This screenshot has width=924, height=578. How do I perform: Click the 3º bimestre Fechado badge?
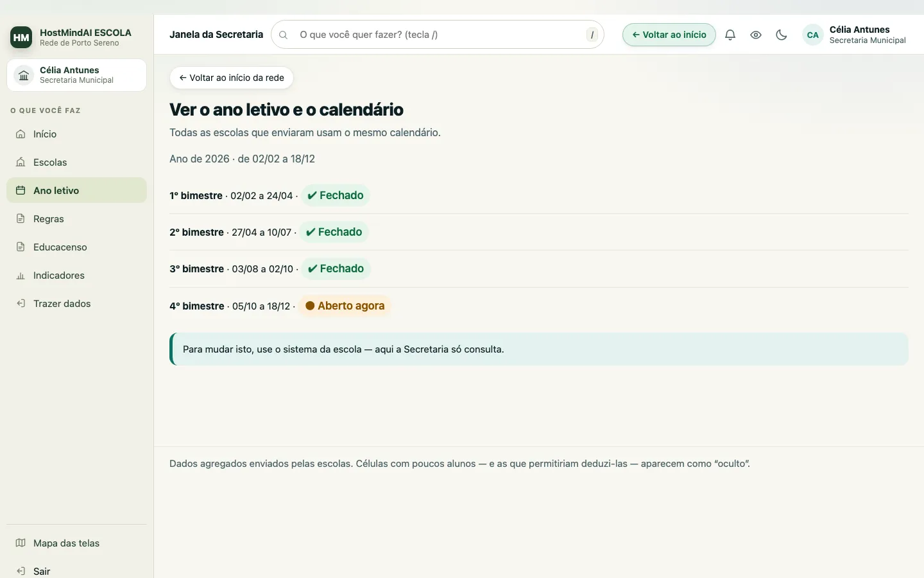[x=336, y=268]
